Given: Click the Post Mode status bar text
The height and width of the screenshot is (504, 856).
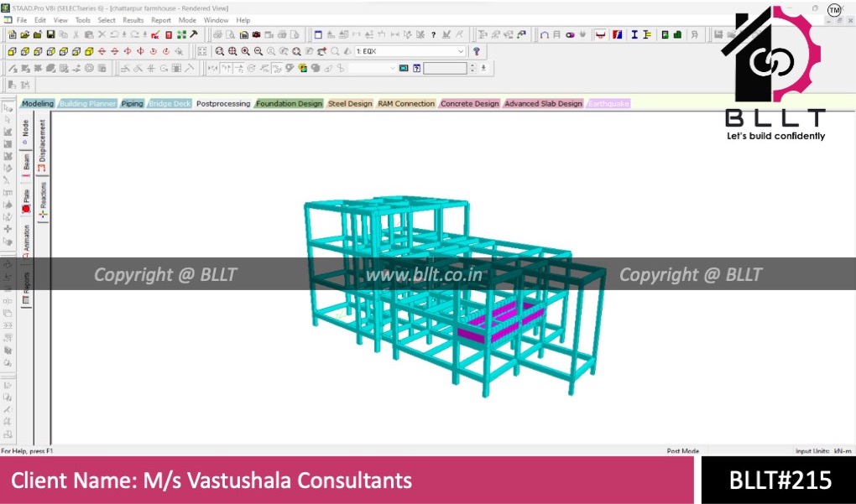Looking at the screenshot, I should click(683, 451).
